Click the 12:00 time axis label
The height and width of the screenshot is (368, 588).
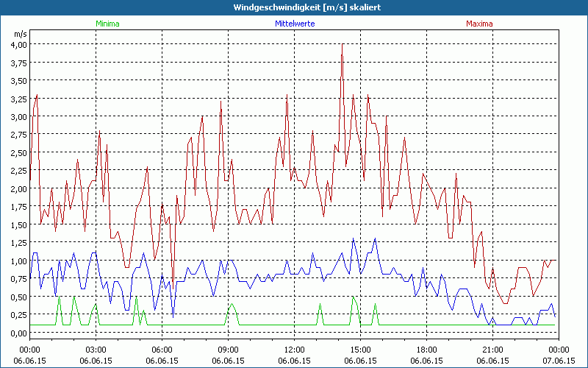pyautogui.click(x=294, y=350)
